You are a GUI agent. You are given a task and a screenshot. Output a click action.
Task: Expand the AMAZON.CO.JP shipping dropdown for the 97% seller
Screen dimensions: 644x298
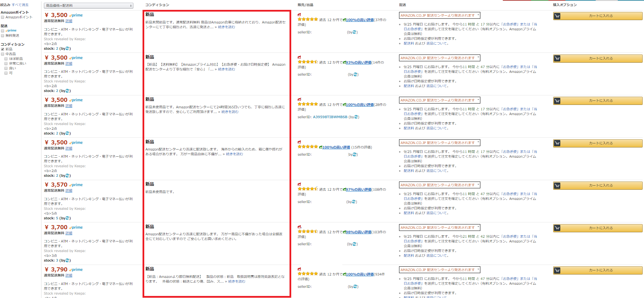click(440, 185)
